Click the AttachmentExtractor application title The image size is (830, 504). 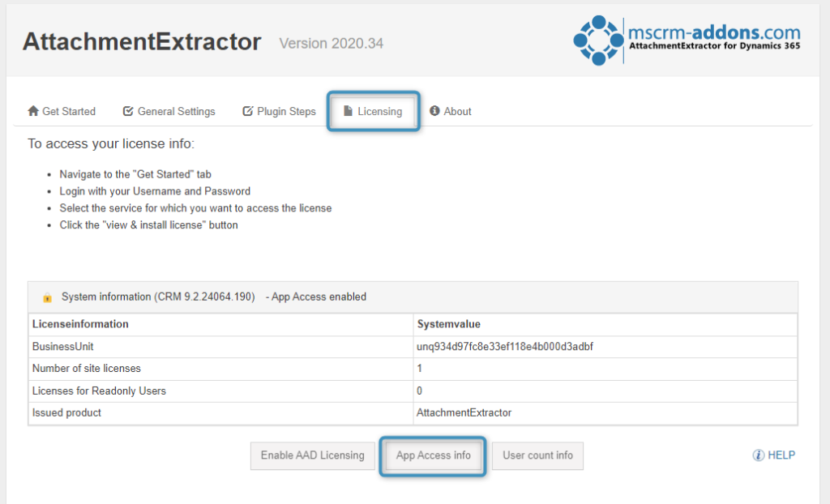pyautogui.click(x=142, y=41)
